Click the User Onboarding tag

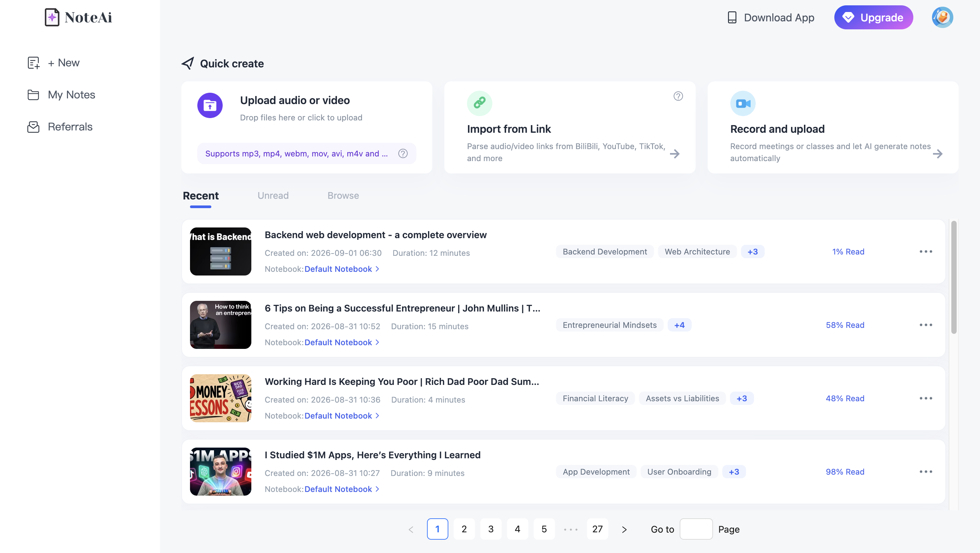pyautogui.click(x=679, y=472)
